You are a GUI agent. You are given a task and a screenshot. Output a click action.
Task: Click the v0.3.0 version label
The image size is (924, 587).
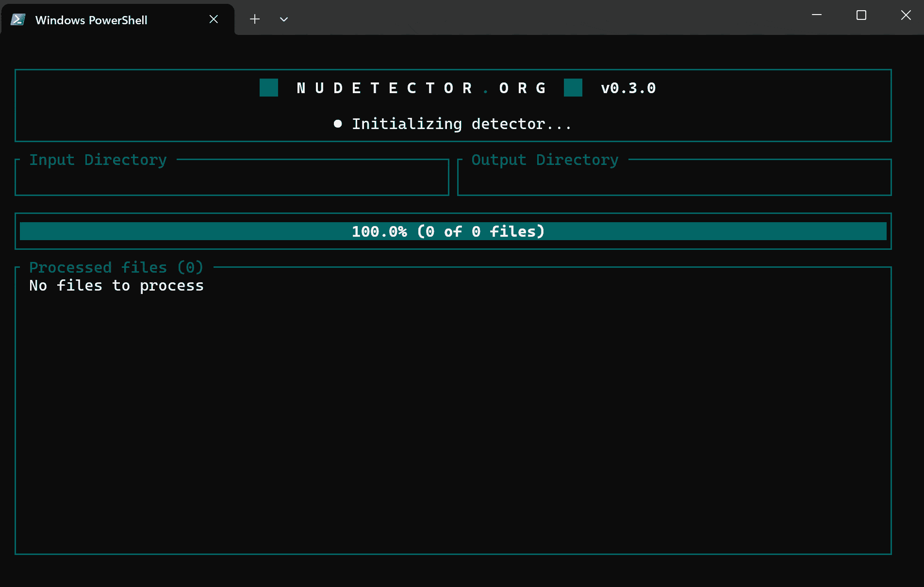628,88
